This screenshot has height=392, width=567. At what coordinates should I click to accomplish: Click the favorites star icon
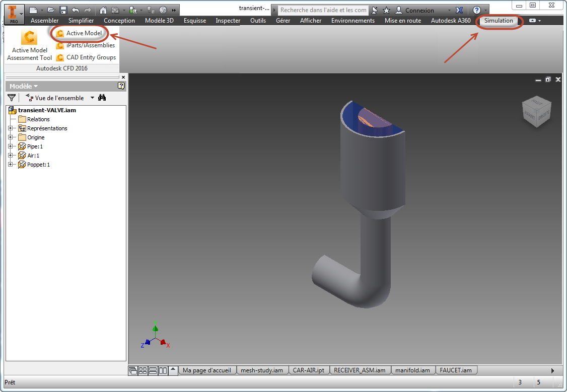(386, 10)
